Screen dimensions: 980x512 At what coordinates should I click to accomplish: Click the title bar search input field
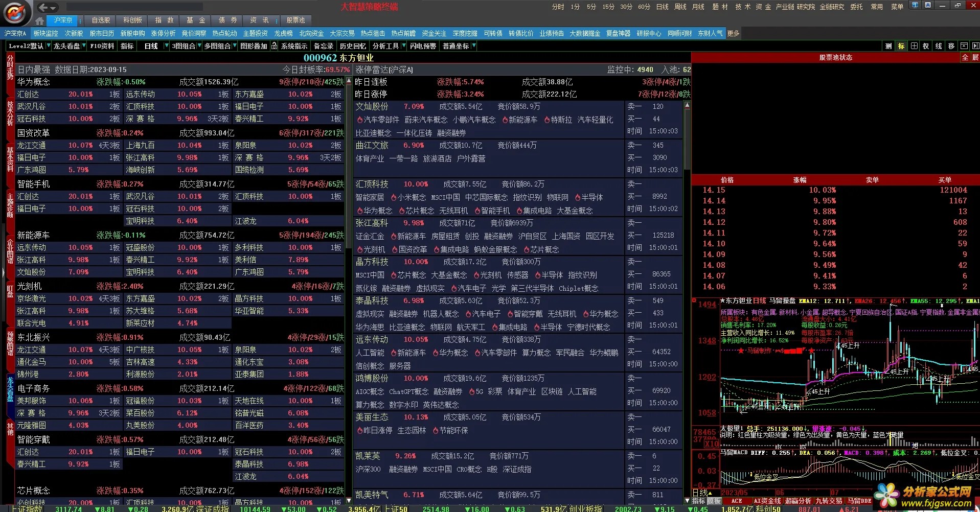[134, 7]
